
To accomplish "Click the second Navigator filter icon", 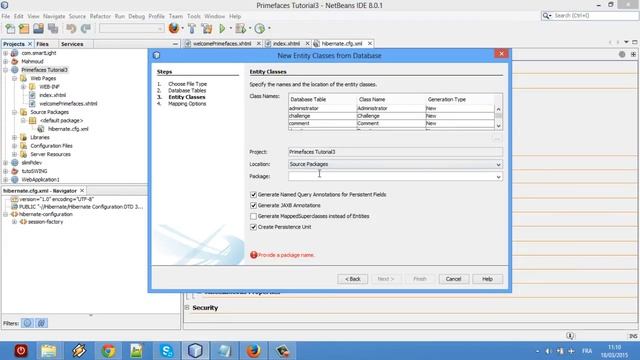I will [41, 323].
